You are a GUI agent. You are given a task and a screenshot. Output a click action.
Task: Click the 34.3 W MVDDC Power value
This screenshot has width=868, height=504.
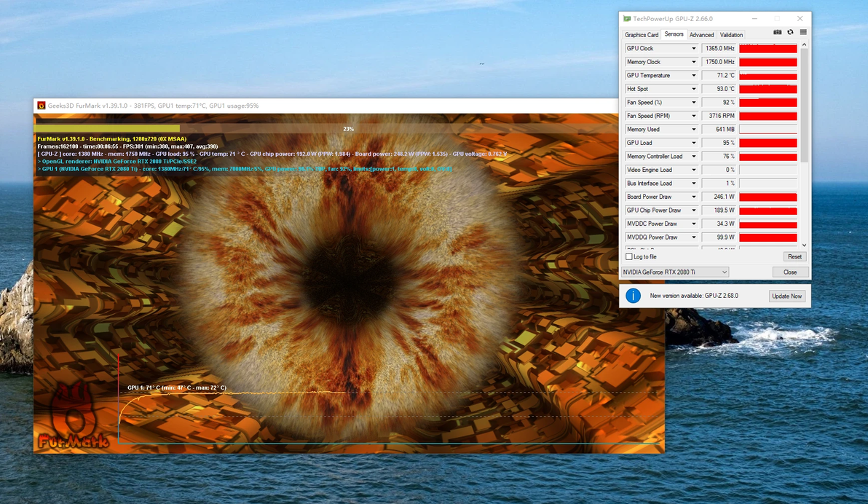(719, 224)
